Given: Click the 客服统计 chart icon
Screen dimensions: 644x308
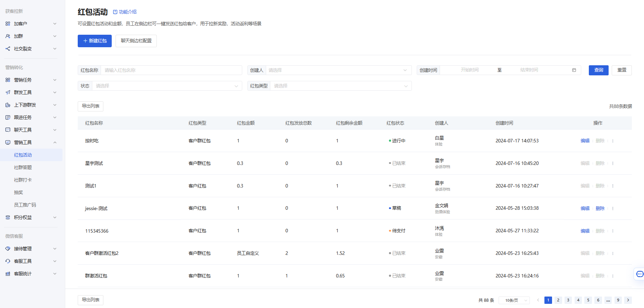Looking at the screenshot, I should click(8, 274).
